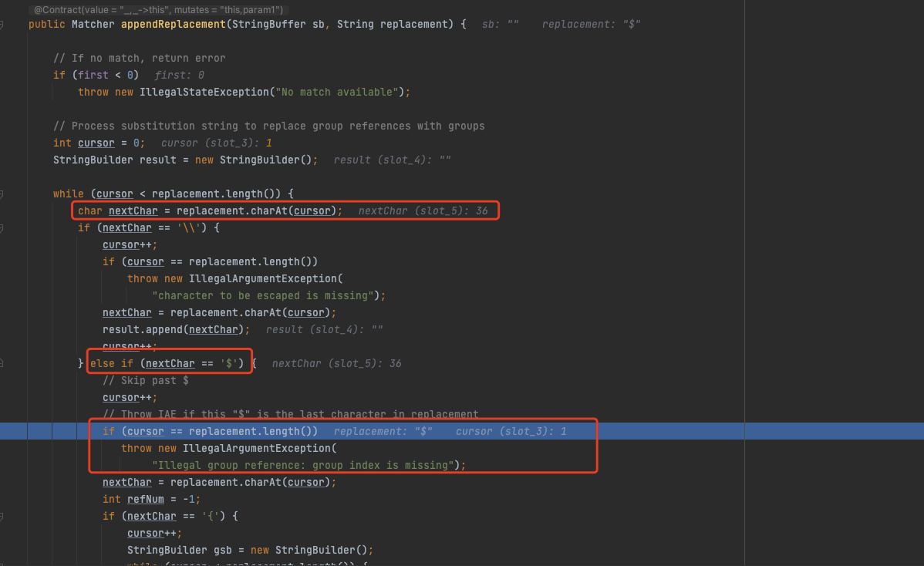Click cursor (slot_3): 1 hint on highlighted line
This screenshot has height=566, width=924.
[x=511, y=431]
